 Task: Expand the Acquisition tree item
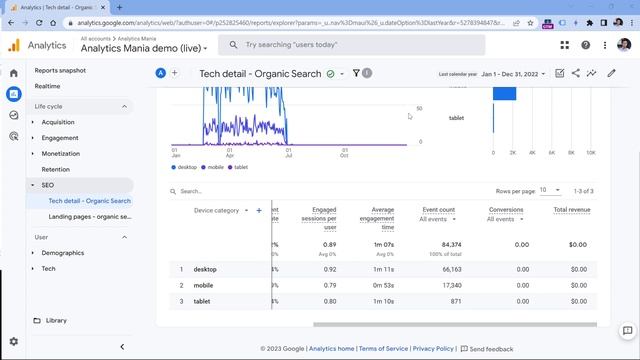click(33, 122)
